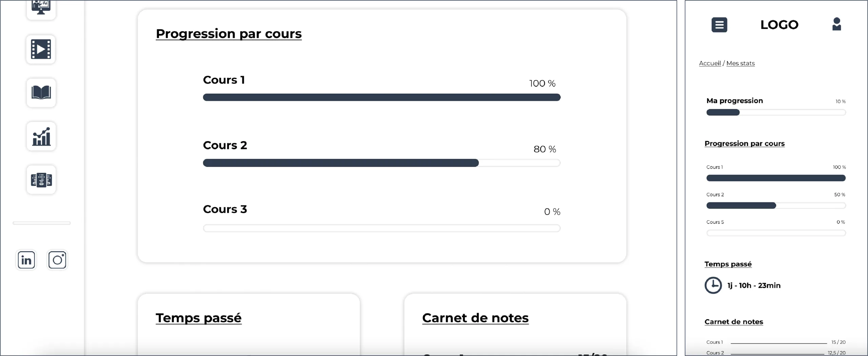Image resolution: width=868 pixels, height=356 pixels.
Task: Select the documents sidebar icon
Action: [x=41, y=180]
